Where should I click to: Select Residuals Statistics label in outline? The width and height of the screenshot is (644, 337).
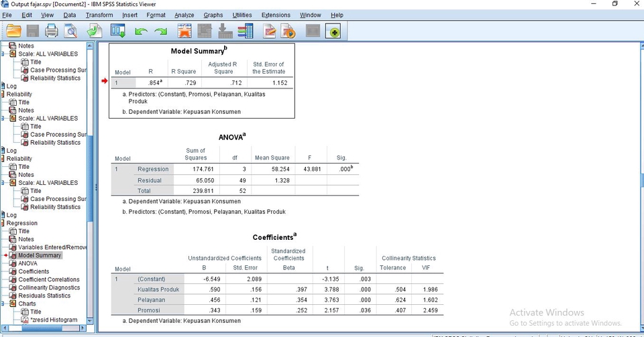[44, 295]
